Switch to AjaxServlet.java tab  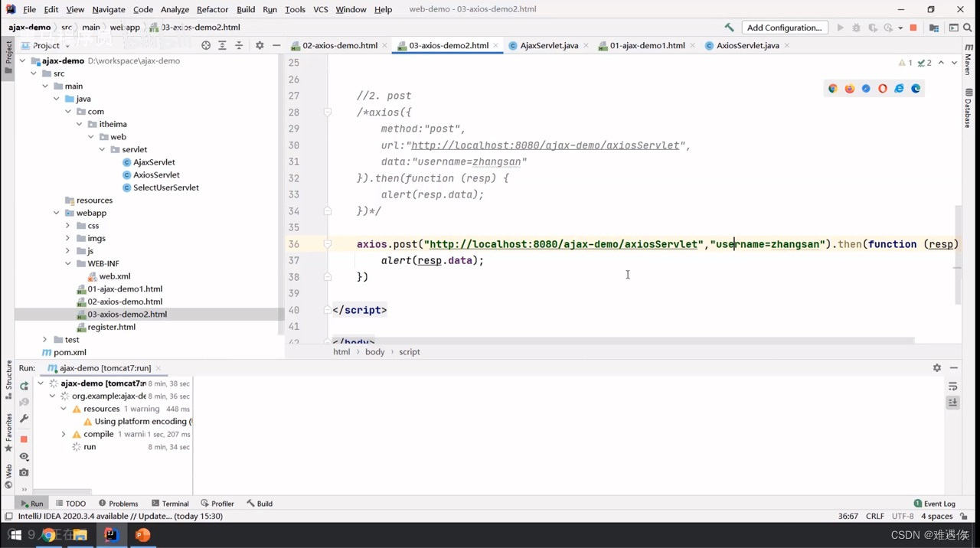click(x=549, y=46)
